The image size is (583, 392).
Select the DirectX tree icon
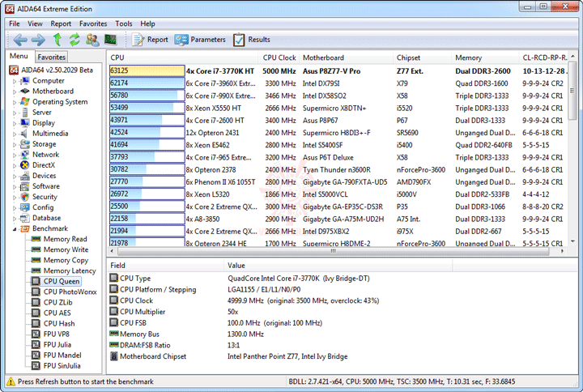tap(25, 165)
